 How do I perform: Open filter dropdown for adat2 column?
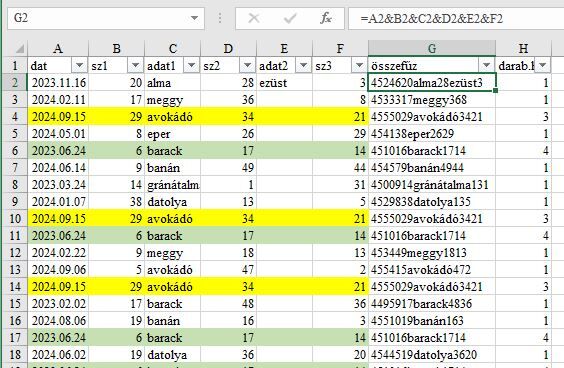click(303, 65)
